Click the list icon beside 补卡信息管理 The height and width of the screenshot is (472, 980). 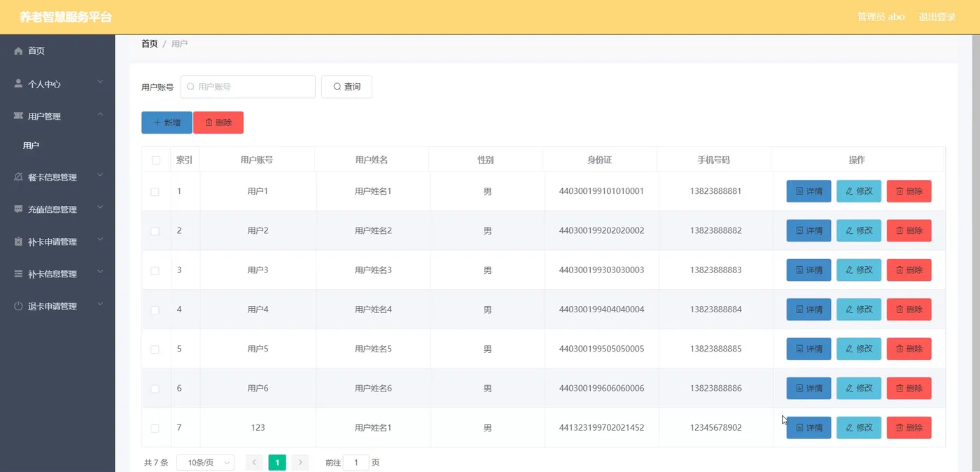coord(18,274)
